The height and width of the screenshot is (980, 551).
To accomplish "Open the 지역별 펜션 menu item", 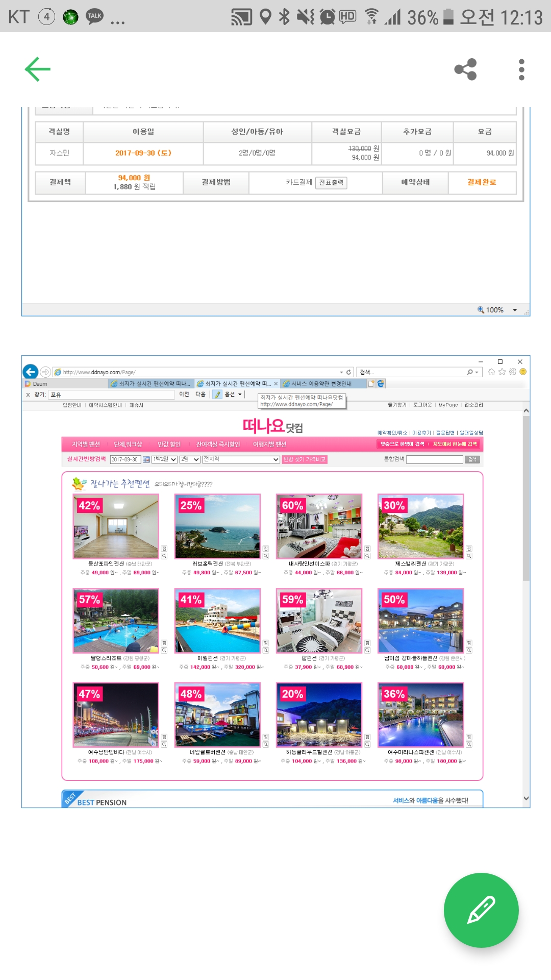I will click(x=86, y=445).
